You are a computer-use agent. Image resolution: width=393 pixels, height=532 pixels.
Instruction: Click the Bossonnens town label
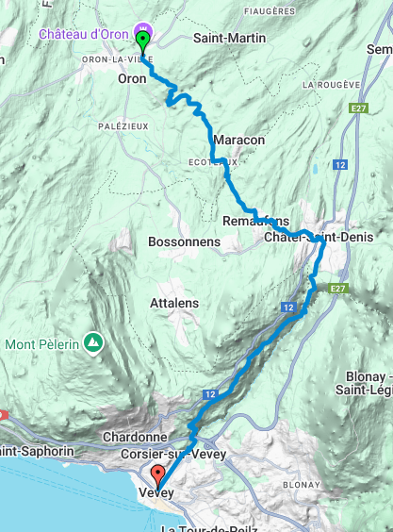coord(184,241)
